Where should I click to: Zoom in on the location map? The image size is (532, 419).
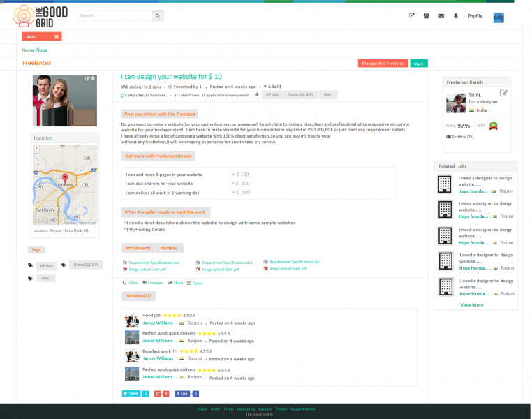click(36, 149)
